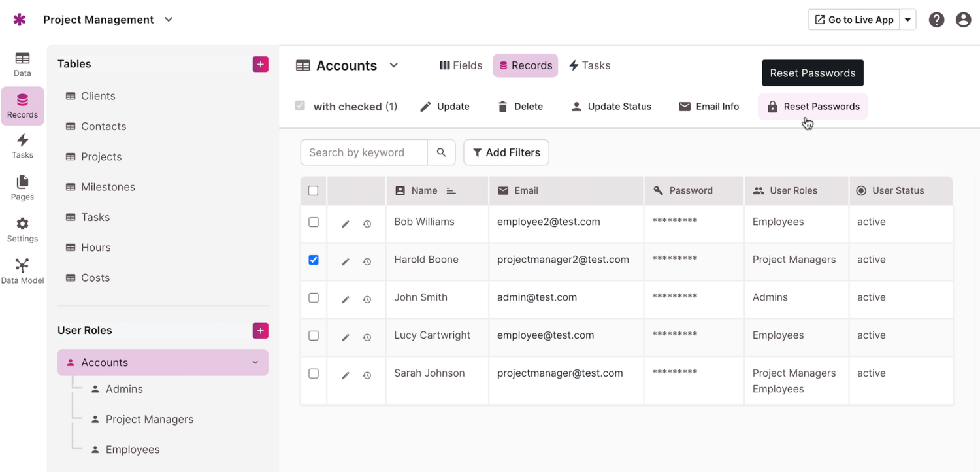Check the Lucy Cartwright row checkbox
980x472 pixels.
click(314, 335)
